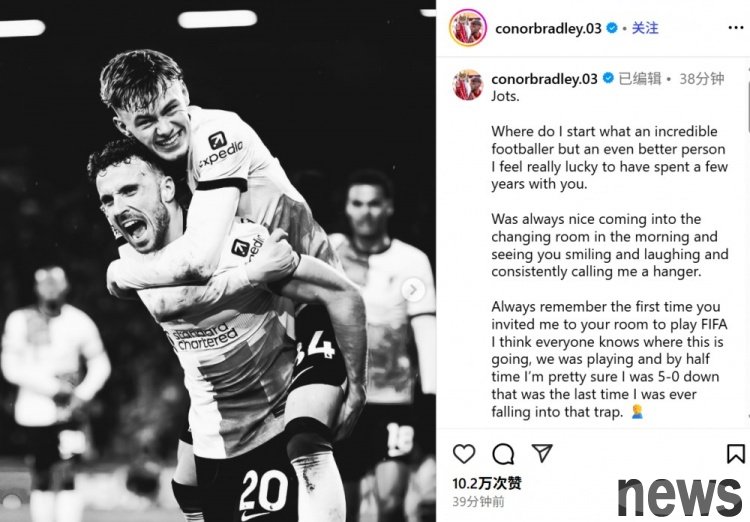
Task: Open the three-dot more options menu
Action: coord(736,28)
